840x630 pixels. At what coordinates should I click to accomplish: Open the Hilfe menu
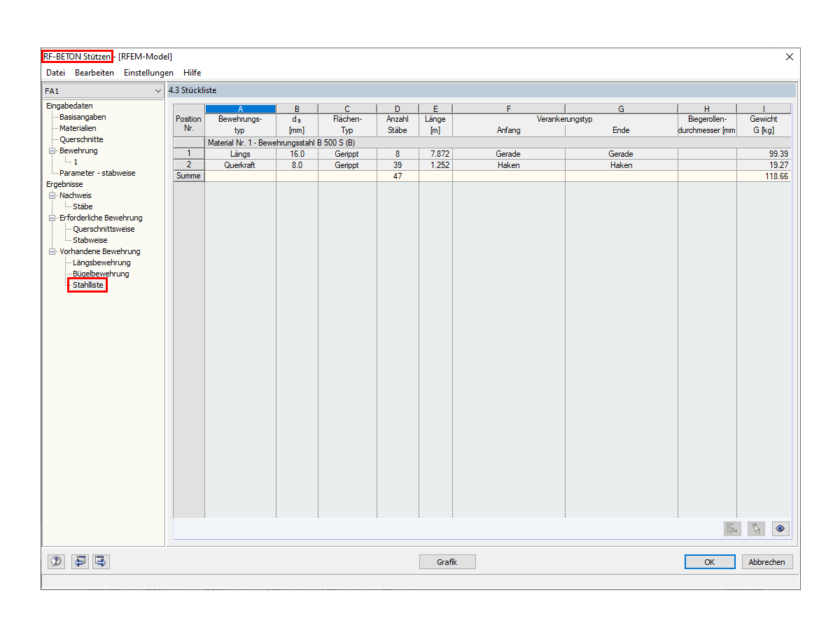pyautogui.click(x=192, y=73)
